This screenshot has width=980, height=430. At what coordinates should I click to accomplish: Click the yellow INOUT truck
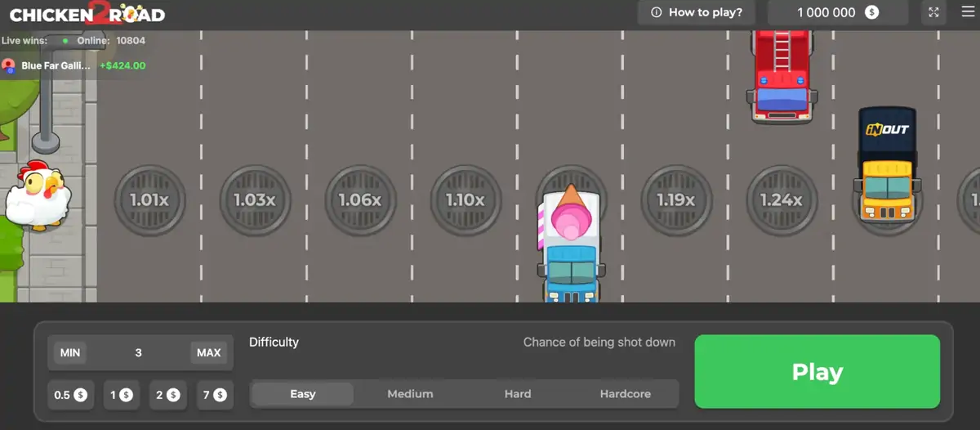point(887,164)
